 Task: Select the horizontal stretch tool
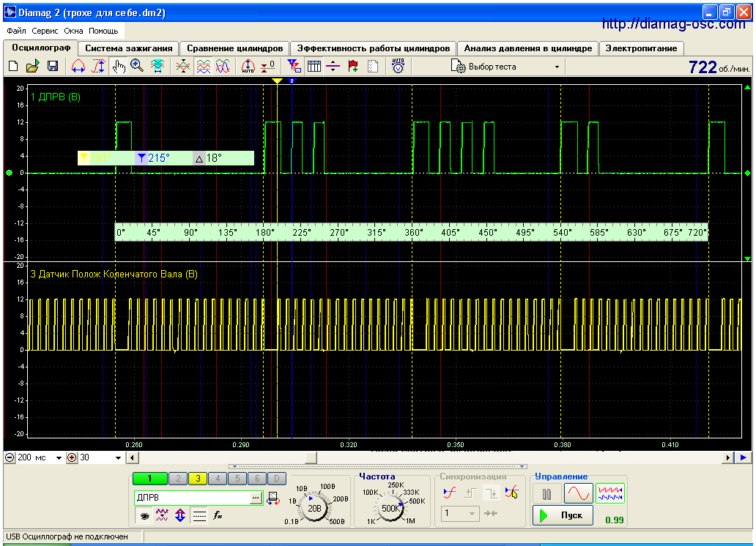(x=78, y=66)
